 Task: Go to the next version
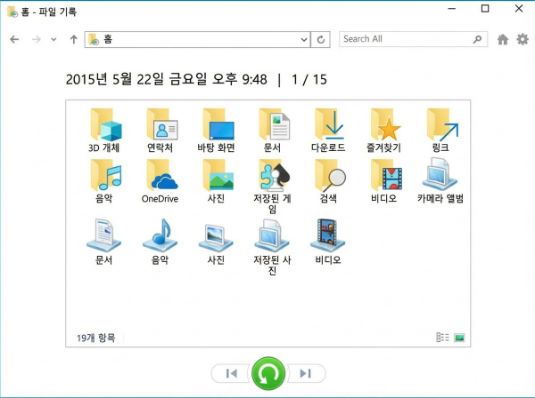click(305, 373)
